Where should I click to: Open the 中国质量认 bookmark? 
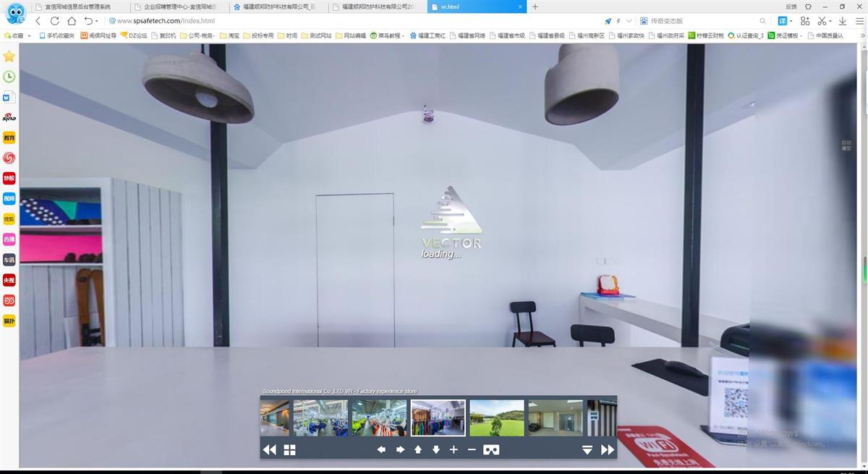825,35
